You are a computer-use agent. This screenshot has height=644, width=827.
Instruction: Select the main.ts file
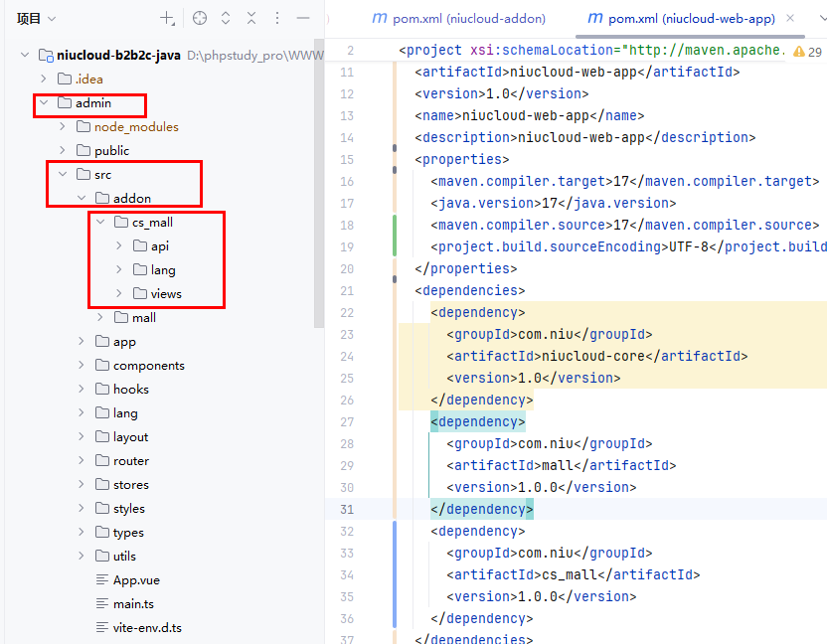(133, 604)
